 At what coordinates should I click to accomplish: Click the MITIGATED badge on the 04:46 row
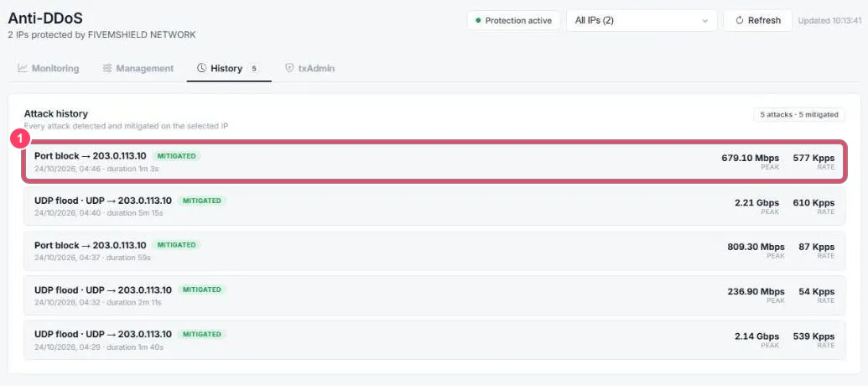click(176, 156)
